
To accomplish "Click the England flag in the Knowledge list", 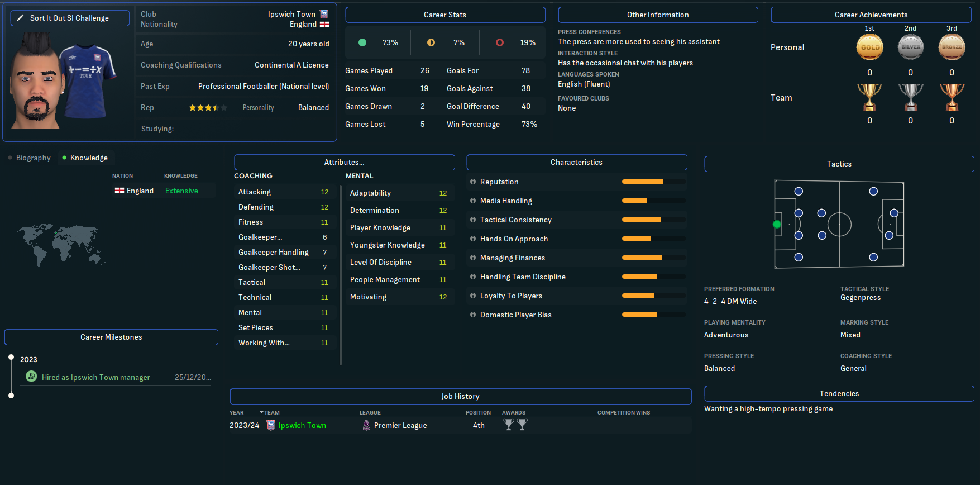I will coord(119,191).
